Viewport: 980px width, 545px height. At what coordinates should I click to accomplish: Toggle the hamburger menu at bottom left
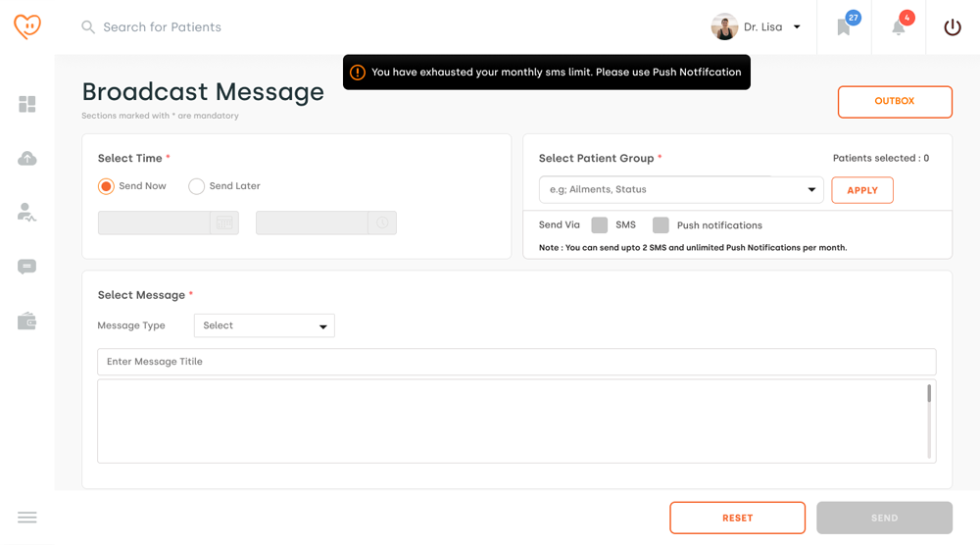[27, 518]
